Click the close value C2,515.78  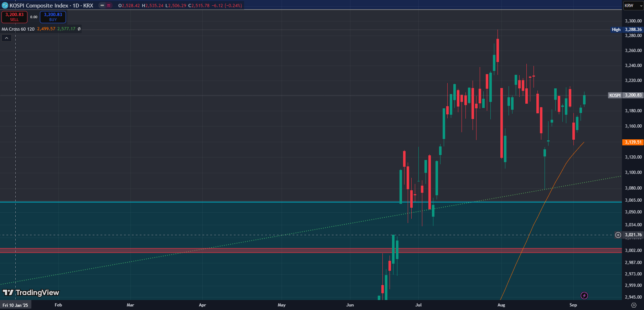199,6
